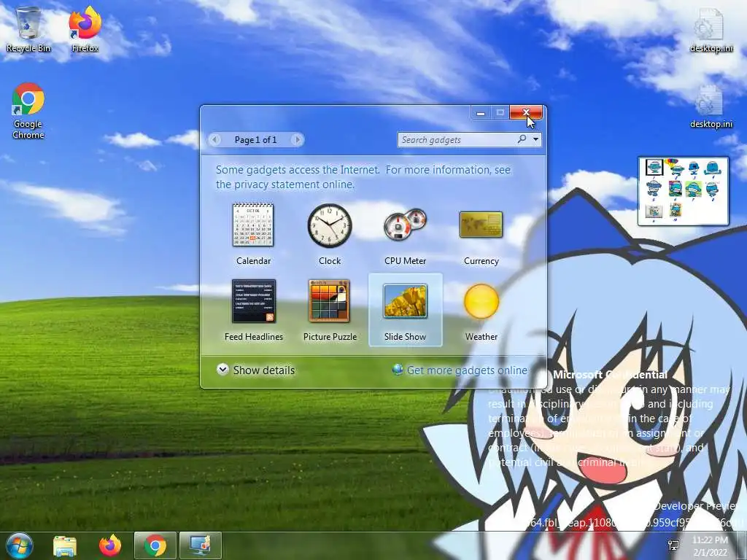The width and height of the screenshot is (747, 560).
Task: Select the Firefox desktop shortcut
Action: tap(85, 29)
